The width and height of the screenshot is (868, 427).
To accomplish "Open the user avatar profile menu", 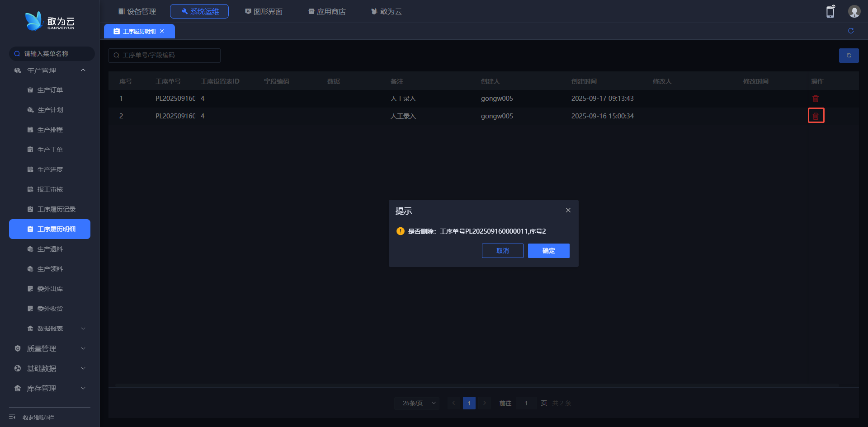I will (854, 12).
